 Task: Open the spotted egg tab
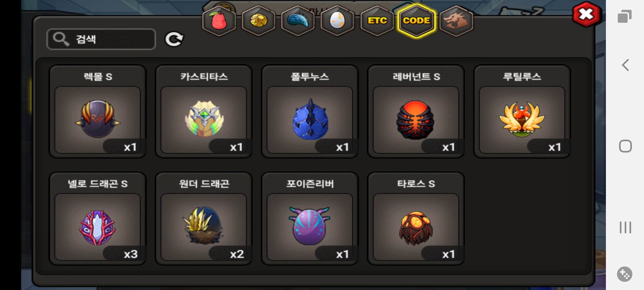(x=337, y=21)
